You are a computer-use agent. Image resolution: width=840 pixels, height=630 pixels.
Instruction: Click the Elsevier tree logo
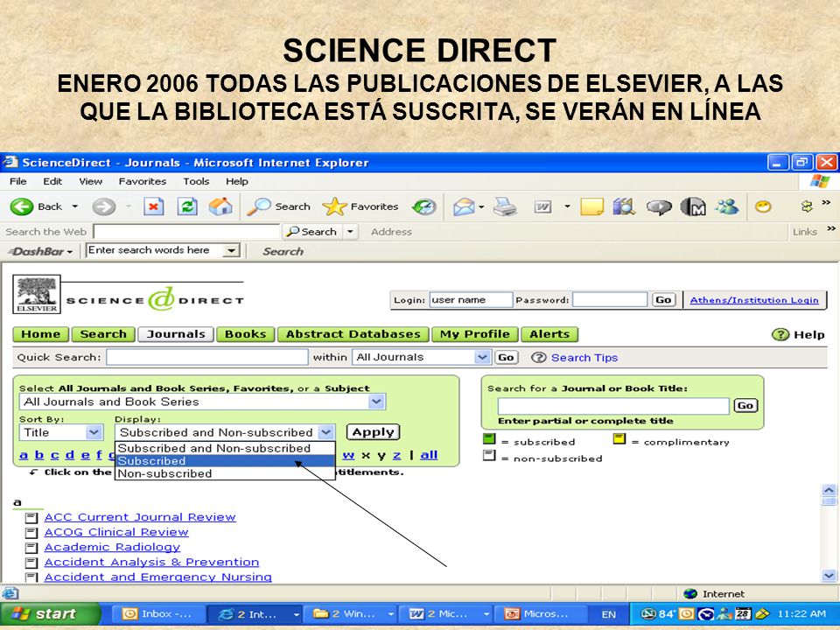[37, 294]
